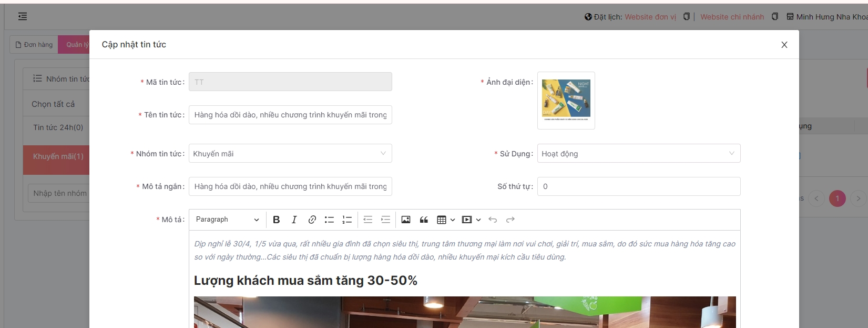Toggle italic formatting in the editor
This screenshot has width=868, height=328.
(294, 220)
